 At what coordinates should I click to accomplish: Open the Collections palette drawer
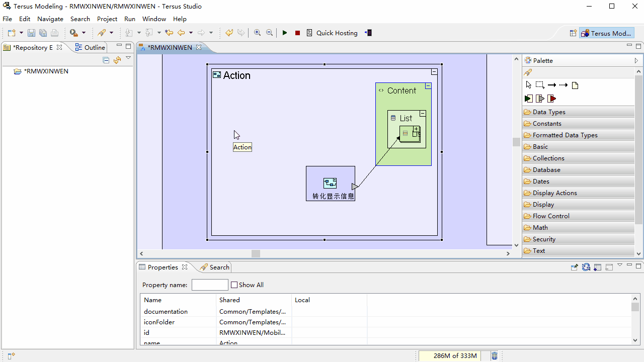click(548, 158)
